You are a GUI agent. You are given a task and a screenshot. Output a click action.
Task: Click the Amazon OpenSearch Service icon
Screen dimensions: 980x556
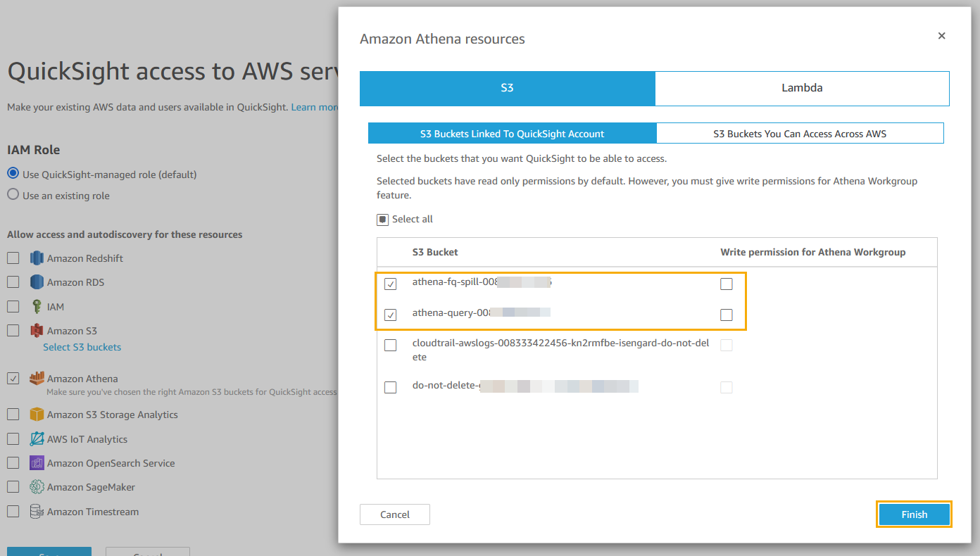[x=37, y=463]
